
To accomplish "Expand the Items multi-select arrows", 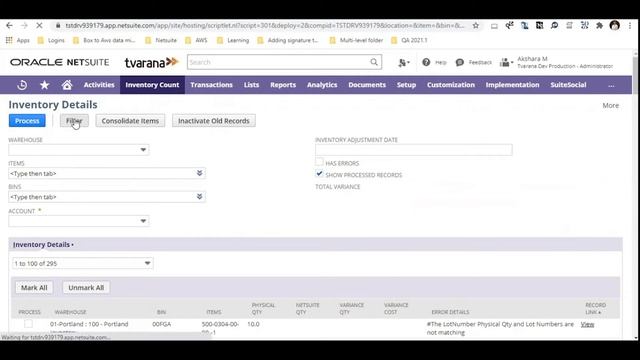I will pyautogui.click(x=200, y=173).
